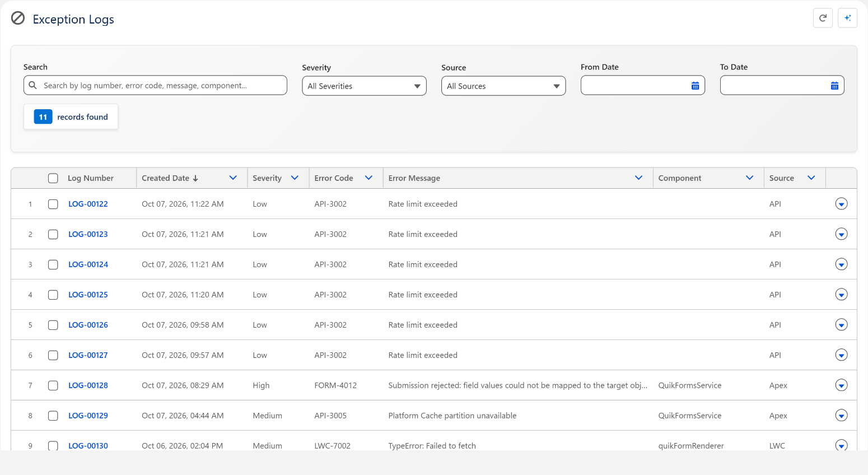Click the Exception Logs header icon
Screen dimensions: 868x475
18,18
